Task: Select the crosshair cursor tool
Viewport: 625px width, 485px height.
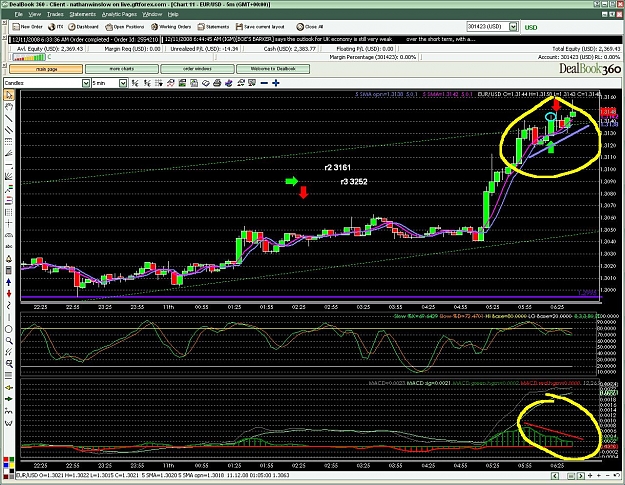Action: (x=9, y=223)
